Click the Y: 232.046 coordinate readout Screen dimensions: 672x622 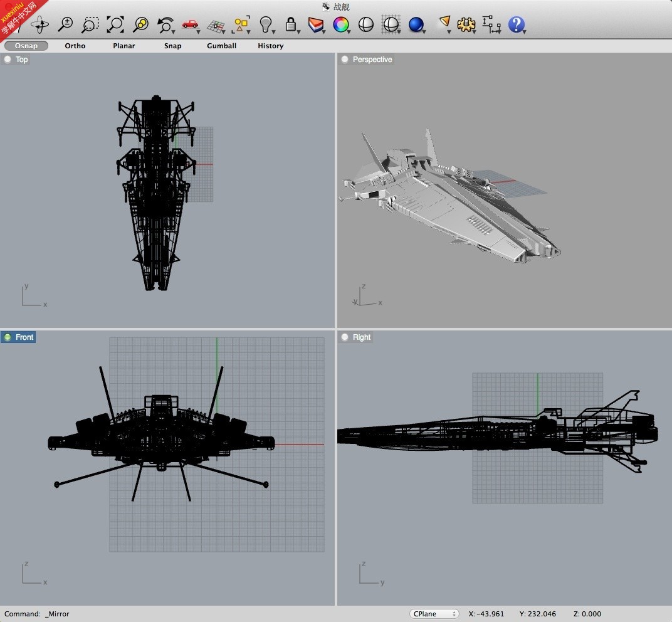pos(537,614)
